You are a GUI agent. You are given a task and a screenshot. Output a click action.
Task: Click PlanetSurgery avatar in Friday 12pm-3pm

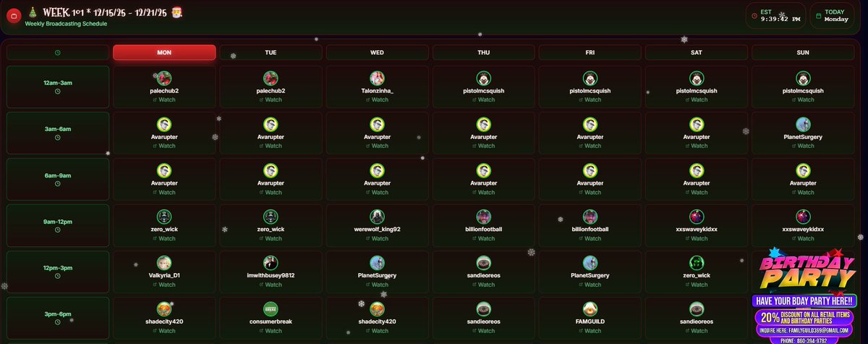tap(590, 262)
